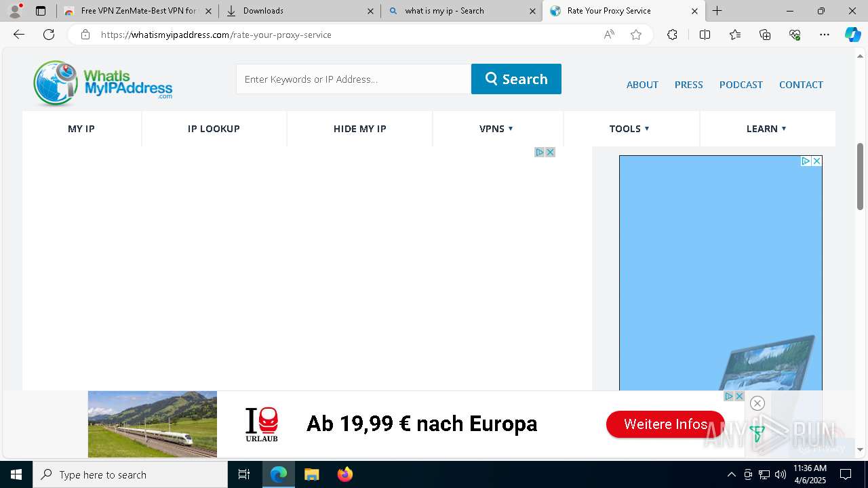
Task: Go back to previous page
Action: point(19,35)
